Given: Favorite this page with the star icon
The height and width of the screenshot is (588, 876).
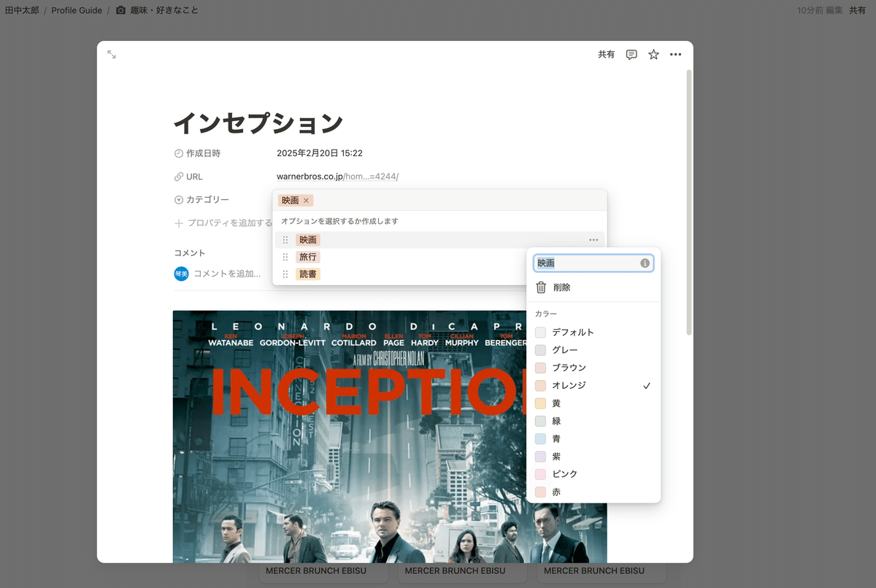Looking at the screenshot, I should click(653, 55).
